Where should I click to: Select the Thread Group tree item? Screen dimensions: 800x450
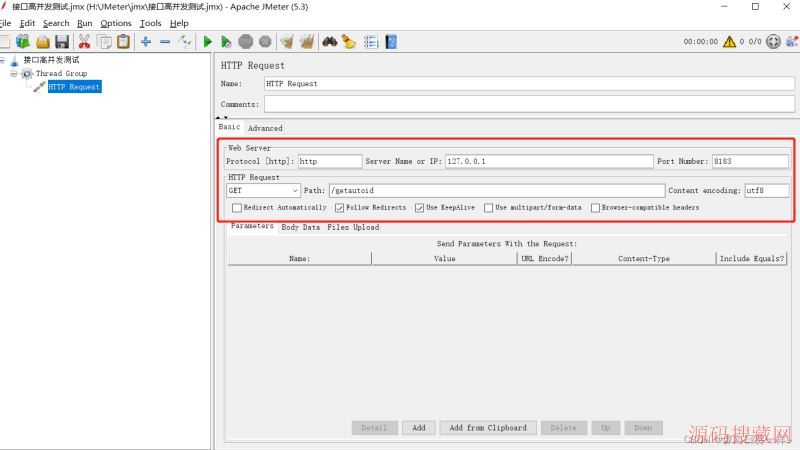[61, 73]
